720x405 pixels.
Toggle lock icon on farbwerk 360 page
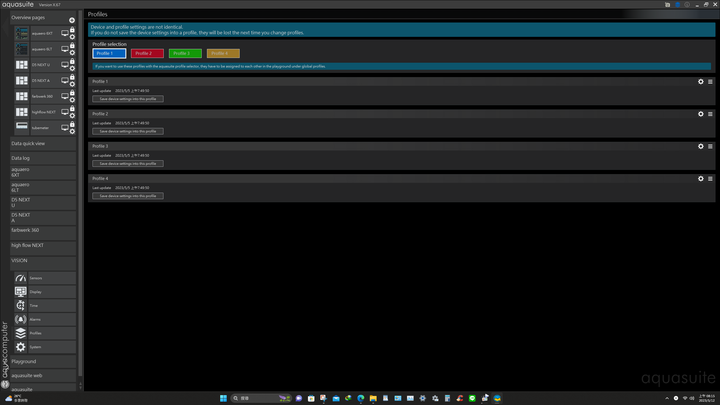coord(72,93)
